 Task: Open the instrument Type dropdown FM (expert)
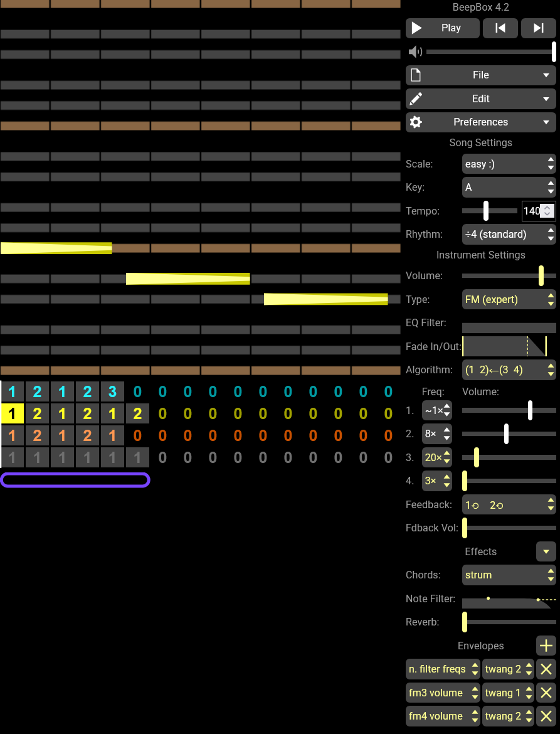pyautogui.click(x=509, y=300)
